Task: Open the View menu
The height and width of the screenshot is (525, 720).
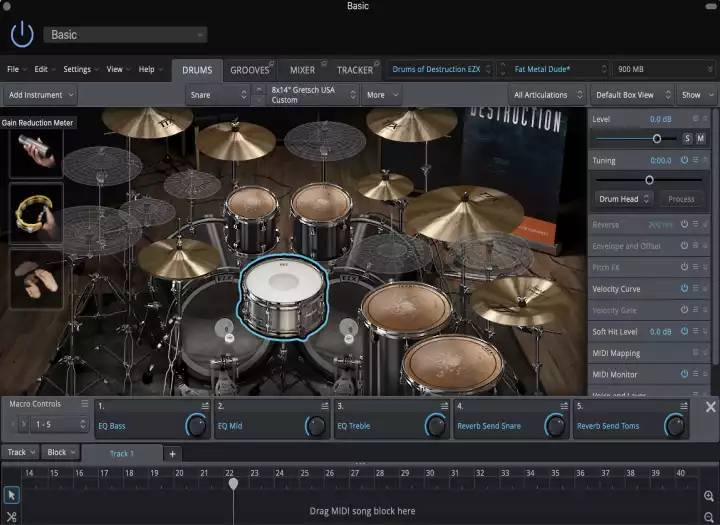Action: click(118, 69)
